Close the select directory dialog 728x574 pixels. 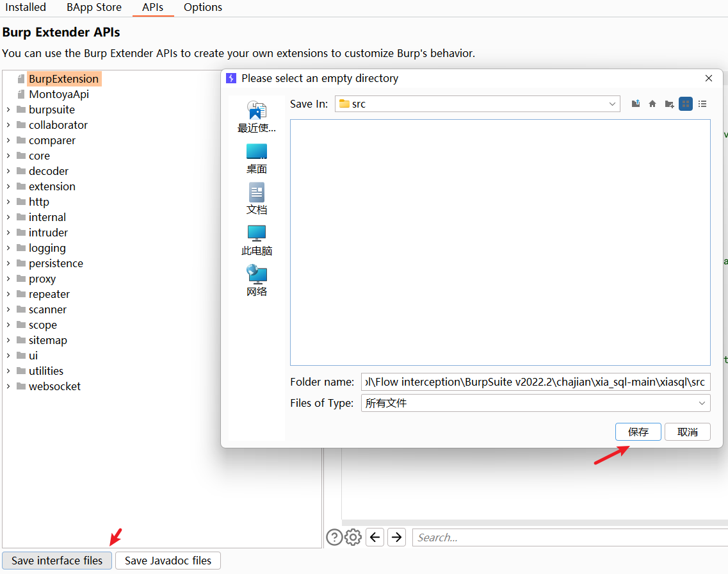coord(709,78)
